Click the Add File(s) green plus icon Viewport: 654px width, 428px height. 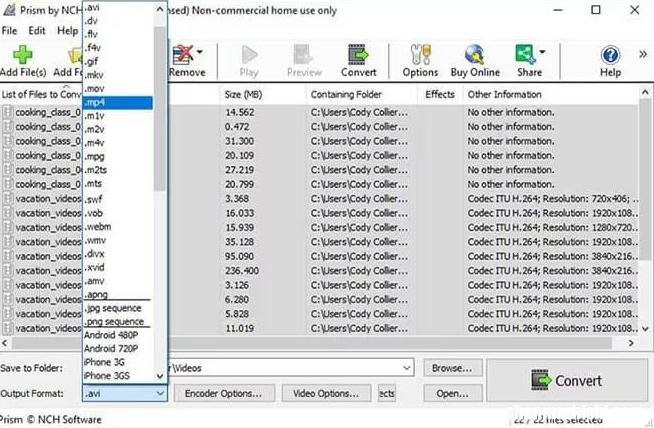[23, 55]
